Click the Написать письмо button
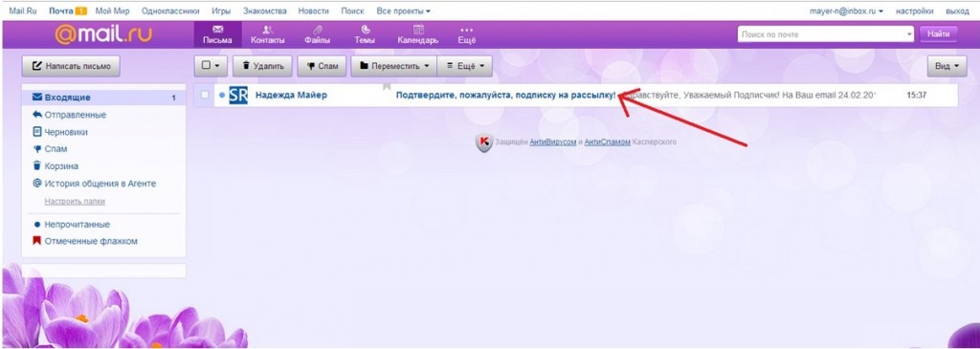The image size is (980, 349). [x=71, y=66]
